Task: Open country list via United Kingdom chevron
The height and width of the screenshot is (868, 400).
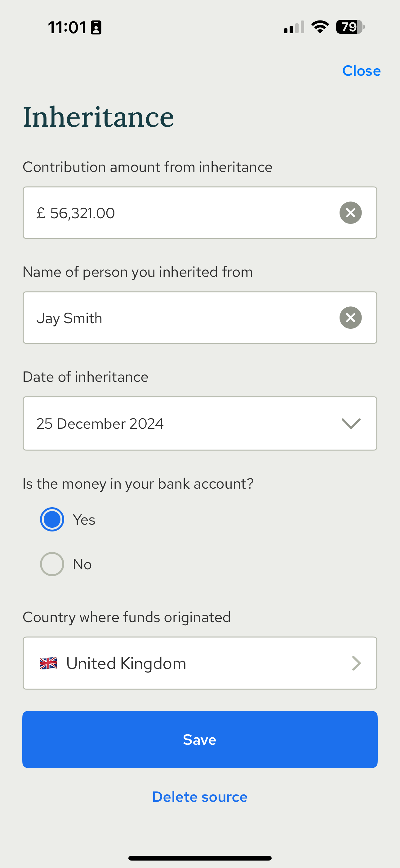Action: 356,663
